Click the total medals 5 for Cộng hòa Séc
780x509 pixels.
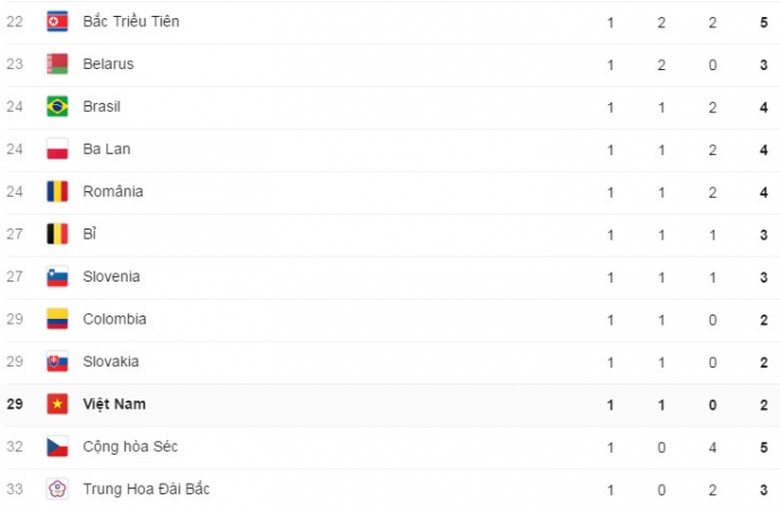pos(764,447)
